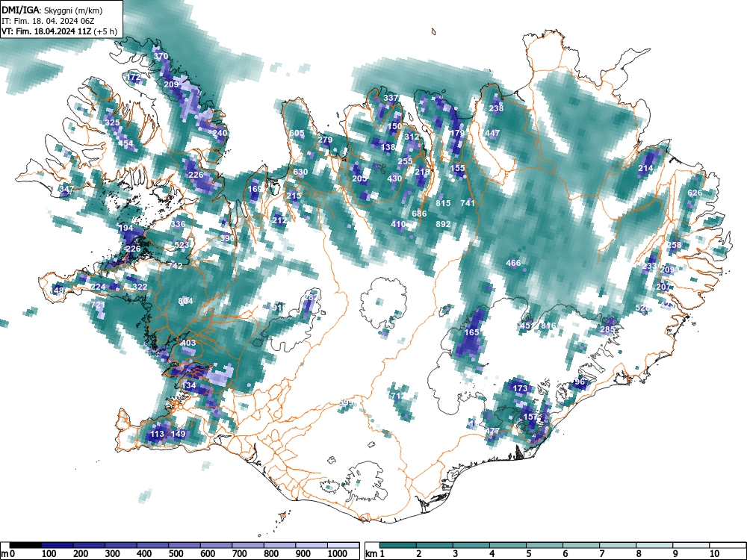Click the map value 96
This screenshot has width=747, height=560.
(x=580, y=382)
